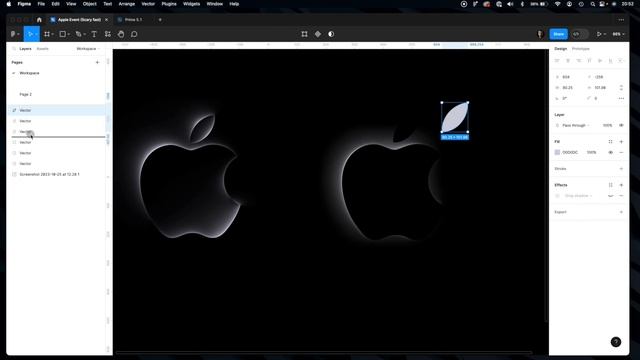This screenshot has height=360, width=640.
Task: Open macOS Spotlight search icon
Action: point(593,4)
